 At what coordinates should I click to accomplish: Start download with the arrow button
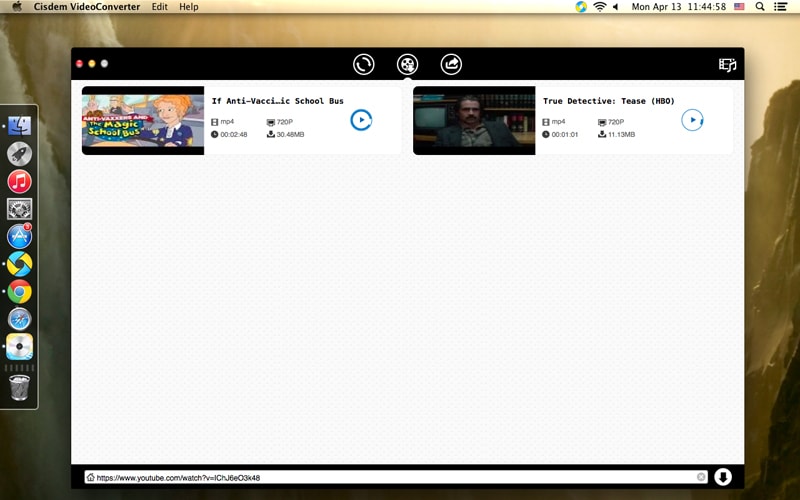point(723,477)
